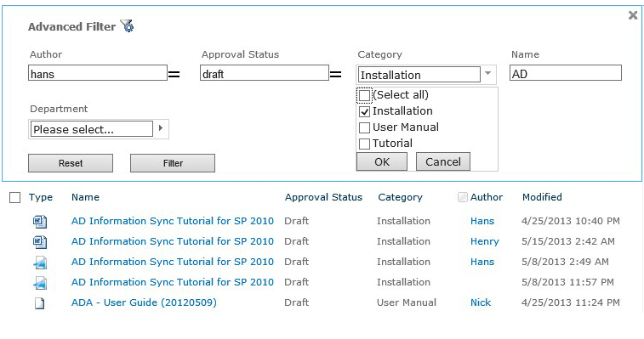Open the ADA - User Guide (20120509) link
The image size is (644, 339).
point(144,302)
